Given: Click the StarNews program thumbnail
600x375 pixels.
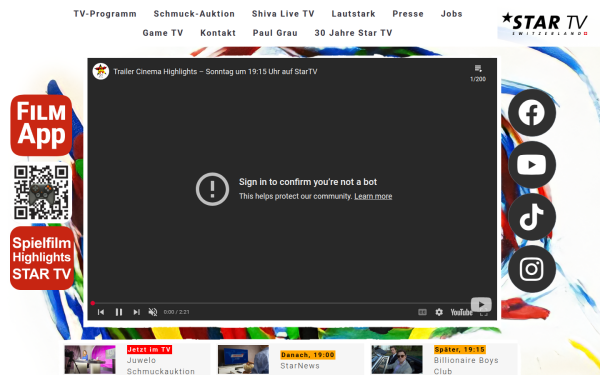Looking at the screenshot, I should (243, 360).
